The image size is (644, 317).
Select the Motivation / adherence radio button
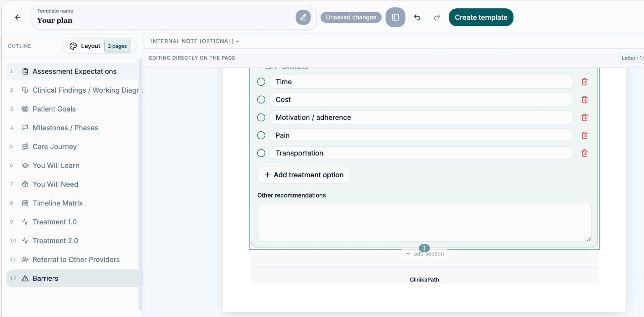coord(261,118)
